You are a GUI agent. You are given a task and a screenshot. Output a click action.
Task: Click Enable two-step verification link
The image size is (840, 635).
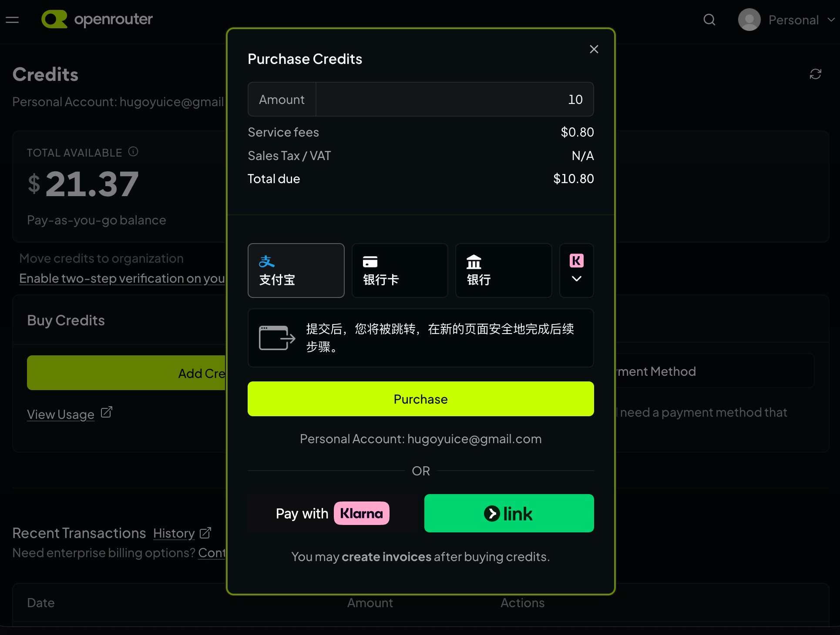(122, 278)
